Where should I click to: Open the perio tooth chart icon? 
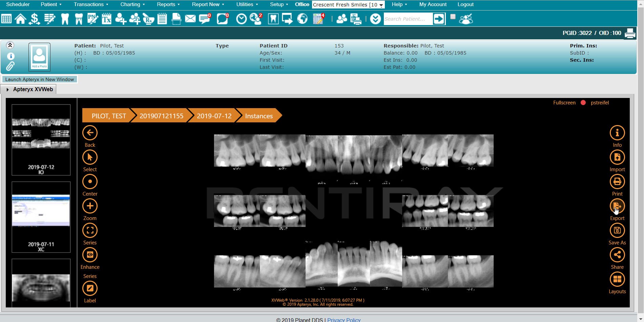79,19
